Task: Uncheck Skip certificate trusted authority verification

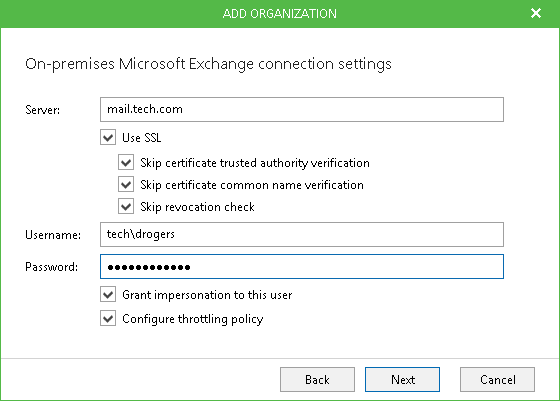Action: click(x=126, y=162)
